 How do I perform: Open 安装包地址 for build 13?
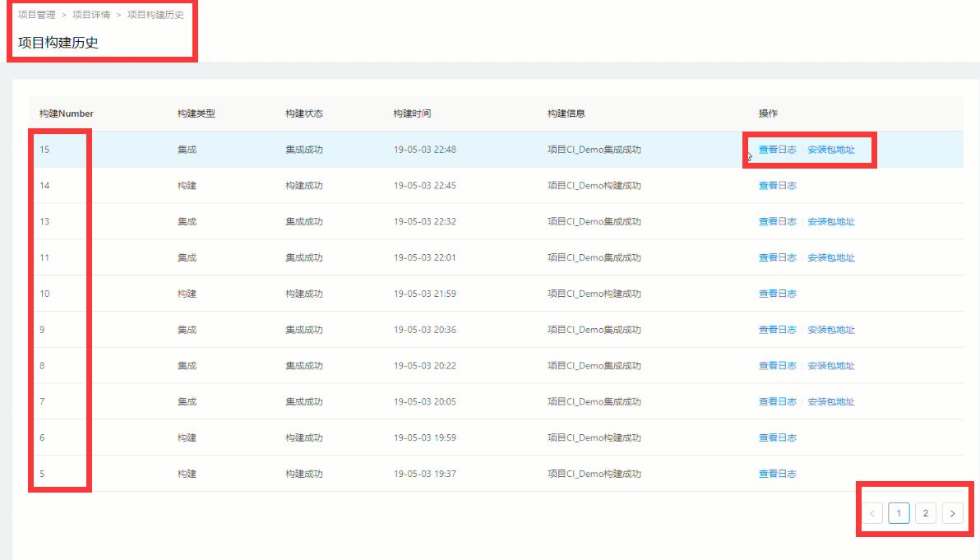pyautogui.click(x=831, y=221)
